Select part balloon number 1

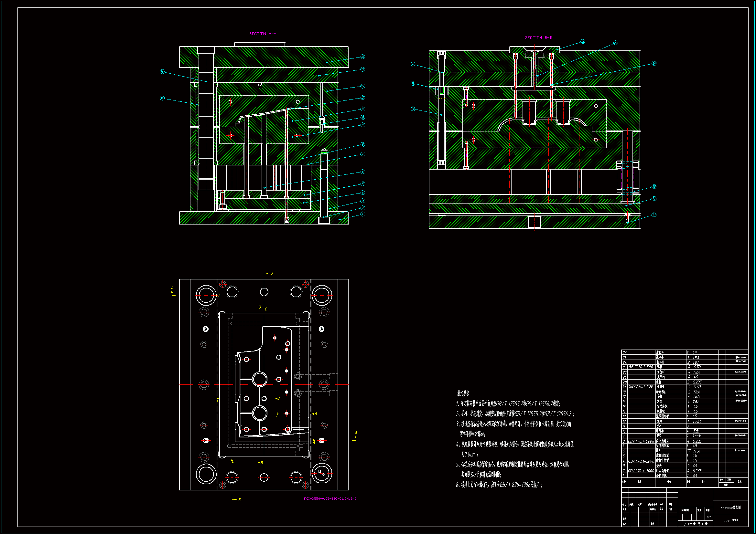tap(362, 214)
